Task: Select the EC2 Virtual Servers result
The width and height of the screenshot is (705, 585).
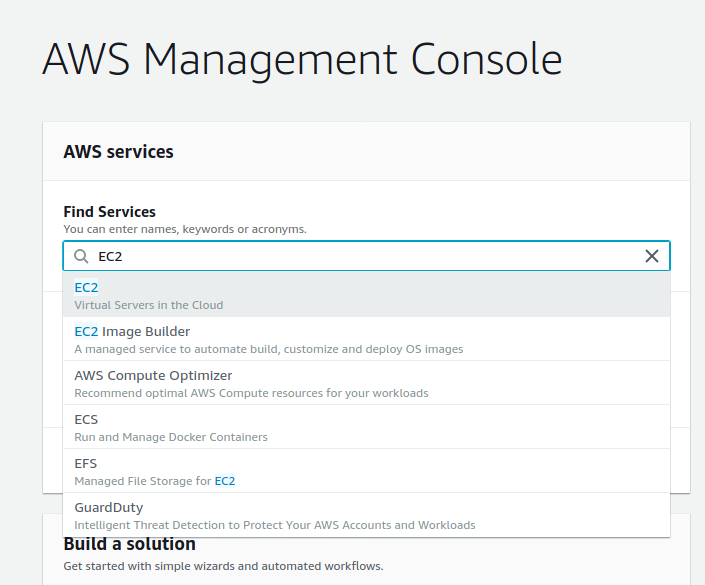Action: [366, 295]
